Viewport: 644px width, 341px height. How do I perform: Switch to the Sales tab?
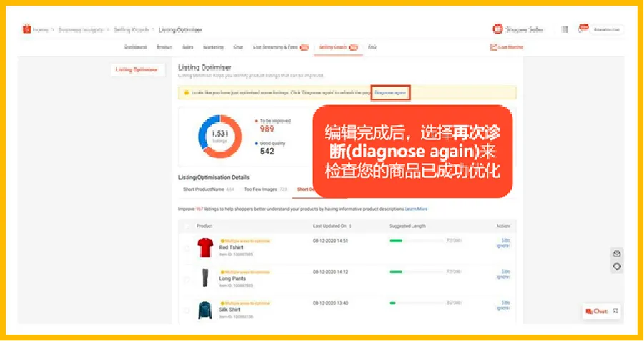188,47
